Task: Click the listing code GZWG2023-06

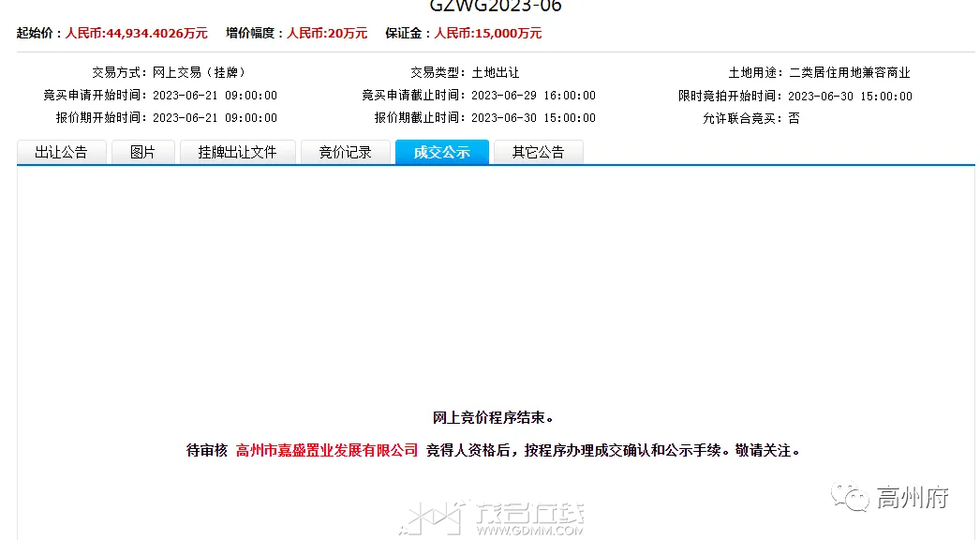Action: click(496, 7)
